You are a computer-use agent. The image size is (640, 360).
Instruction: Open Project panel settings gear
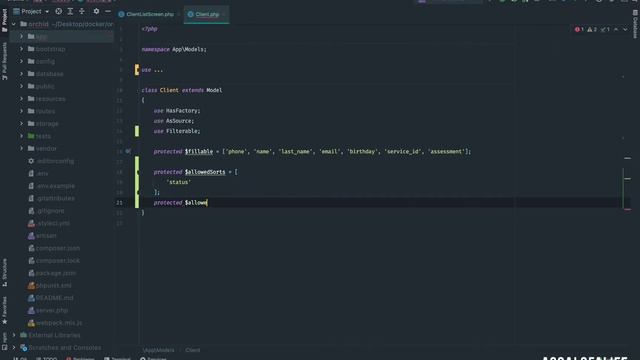(x=96, y=11)
